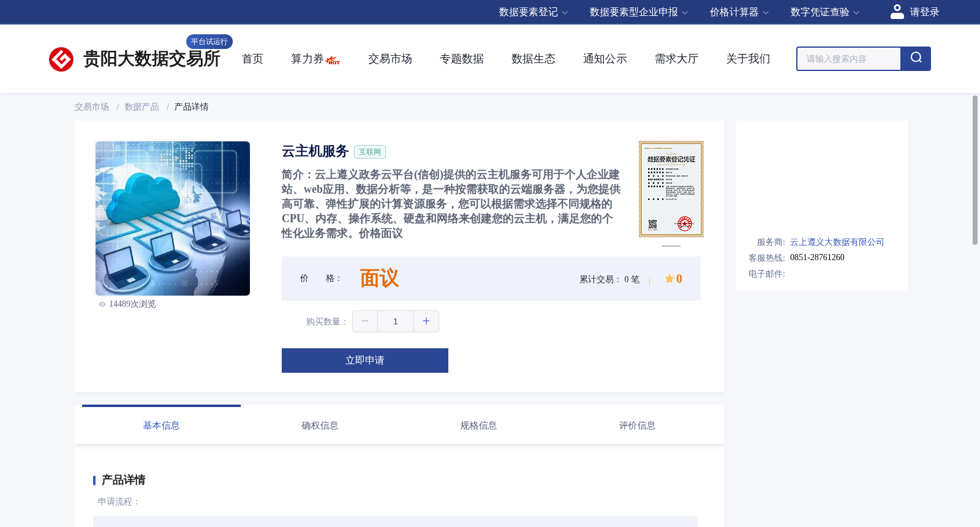The width and height of the screenshot is (980, 527).
Task: Click the Guiyang Big Data Exchange logo
Action: (x=135, y=59)
